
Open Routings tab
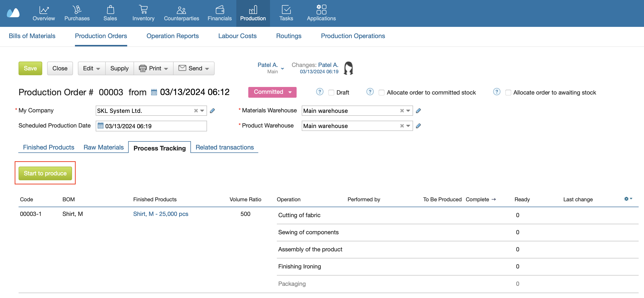click(x=289, y=36)
